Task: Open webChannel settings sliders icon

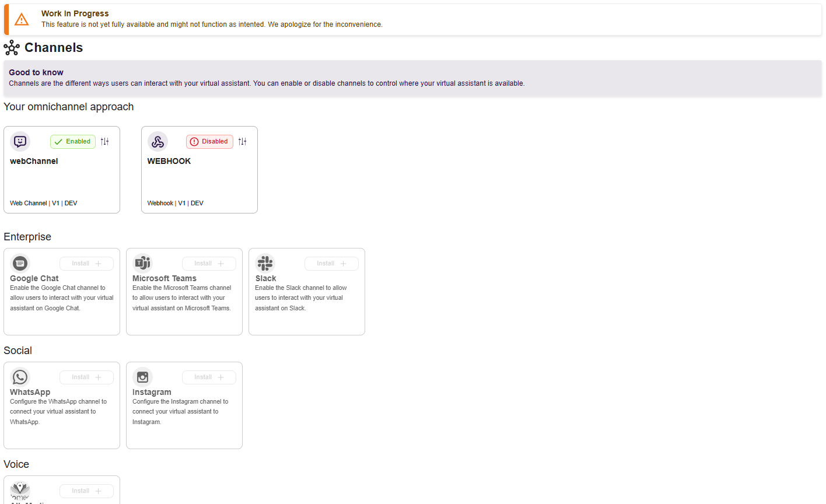Action: click(105, 141)
